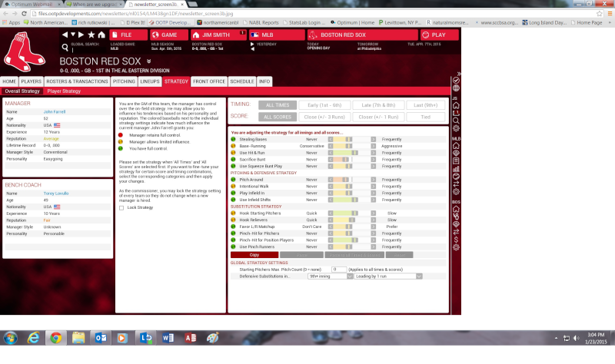Switch to the LINEUPS tab
Image resolution: width=615 pixels, height=364 pixels.
(x=150, y=81)
